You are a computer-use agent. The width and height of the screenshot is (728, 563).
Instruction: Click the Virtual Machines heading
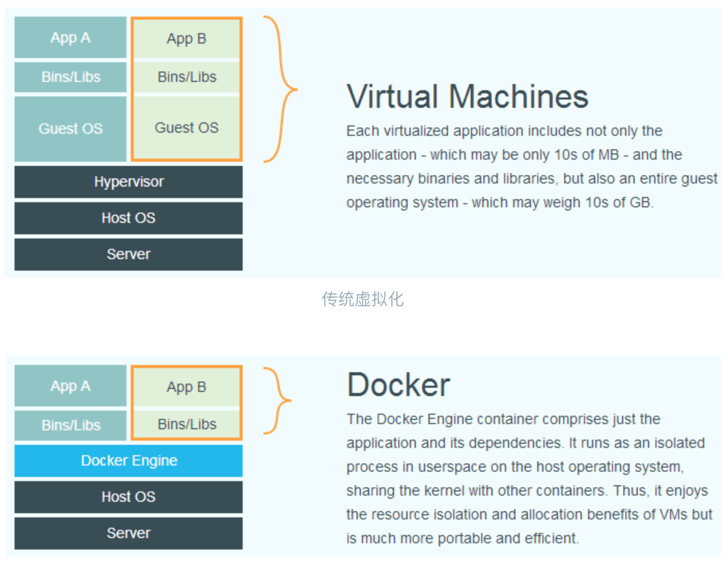click(x=467, y=97)
